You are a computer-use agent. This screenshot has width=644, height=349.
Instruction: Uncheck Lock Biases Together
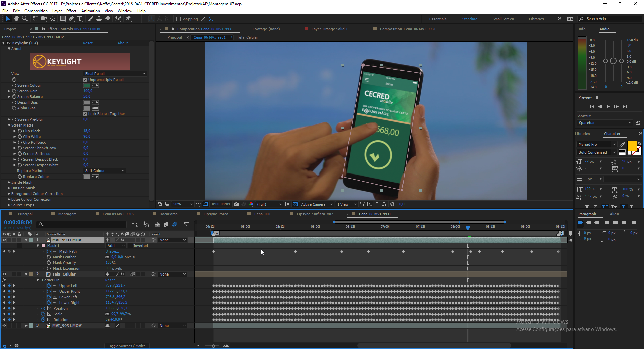[85, 114]
